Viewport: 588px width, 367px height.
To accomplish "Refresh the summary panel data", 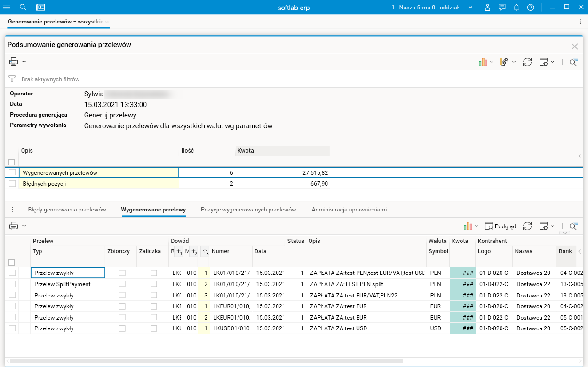I will point(527,62).
